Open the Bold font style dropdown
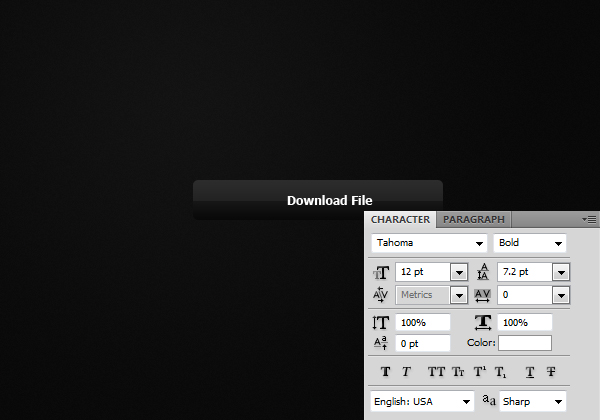600x420 pixels. click(x=530, y=243)
